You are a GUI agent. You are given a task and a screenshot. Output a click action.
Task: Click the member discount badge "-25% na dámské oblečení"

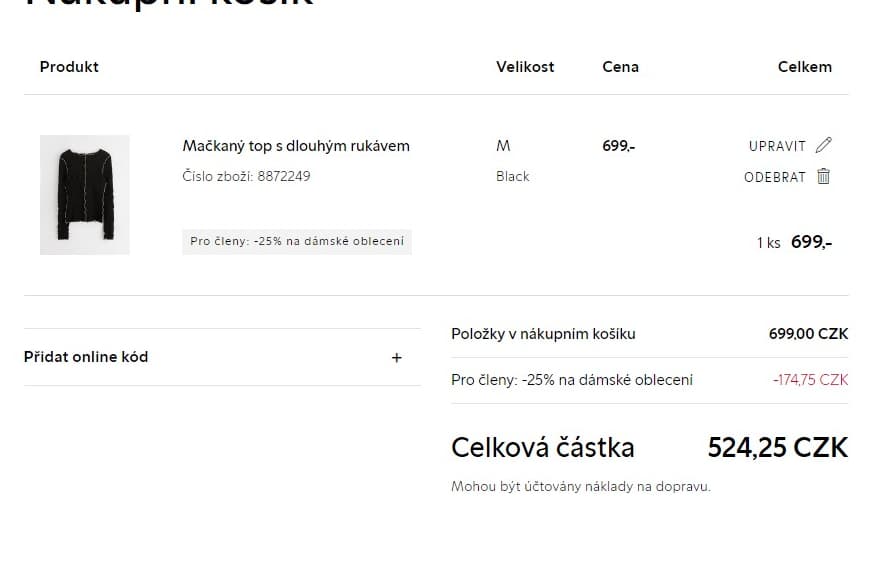[x=296, y=241]
